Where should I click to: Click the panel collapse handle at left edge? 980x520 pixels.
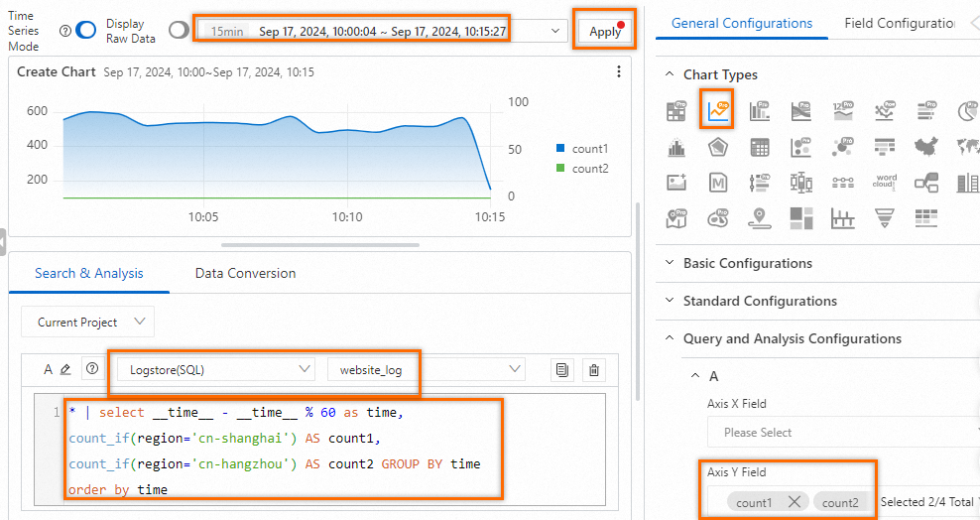(3, 242)
